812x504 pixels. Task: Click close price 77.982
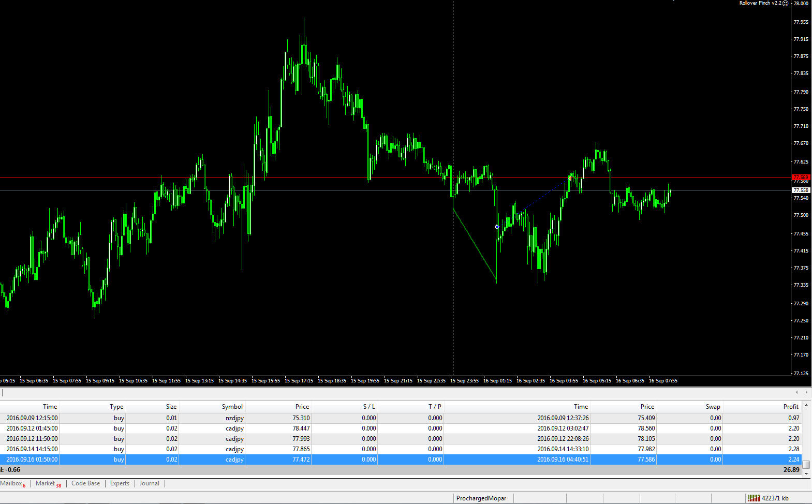pos(646,449)
